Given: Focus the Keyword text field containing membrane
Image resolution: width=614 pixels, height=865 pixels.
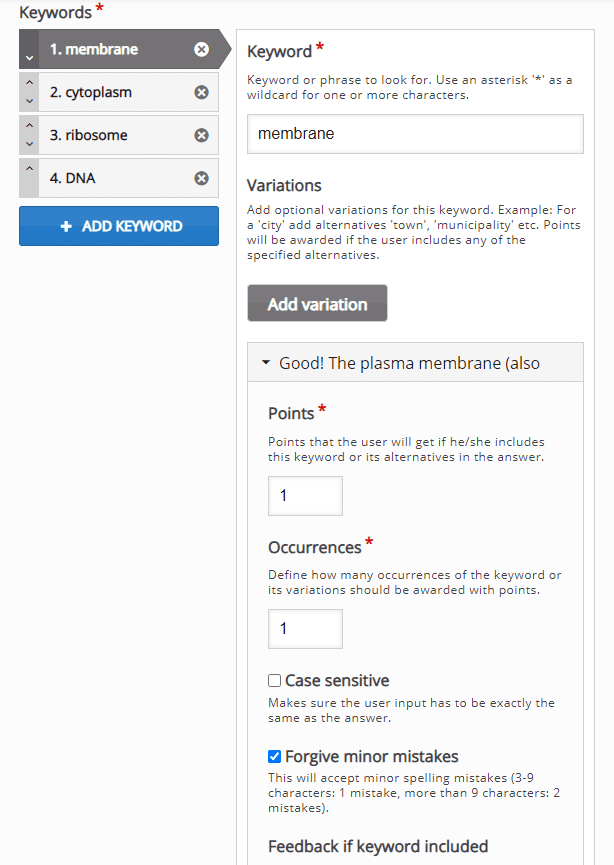Looking at the screenshot, I should click(415, 134).
